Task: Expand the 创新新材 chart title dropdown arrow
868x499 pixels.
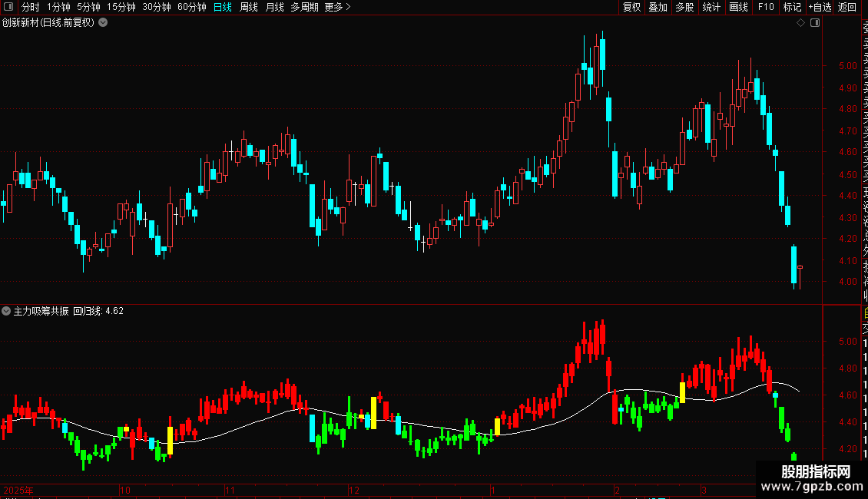Action: [x=103, y=23]
